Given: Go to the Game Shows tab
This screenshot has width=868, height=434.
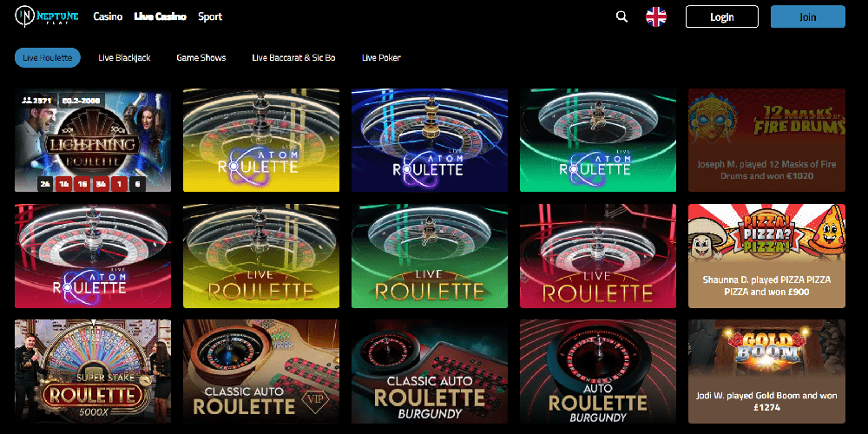Looking at the screenshot, I should 201,57.
